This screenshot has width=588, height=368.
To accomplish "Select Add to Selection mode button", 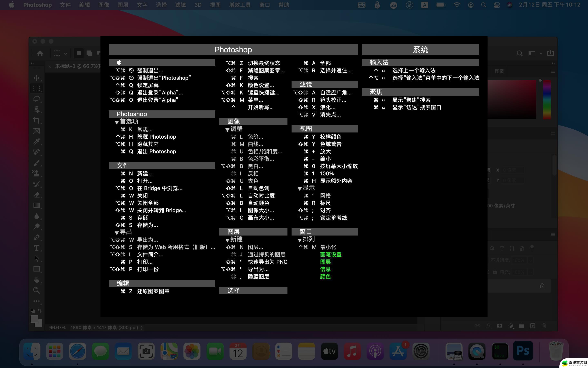I will click(89, 53).
